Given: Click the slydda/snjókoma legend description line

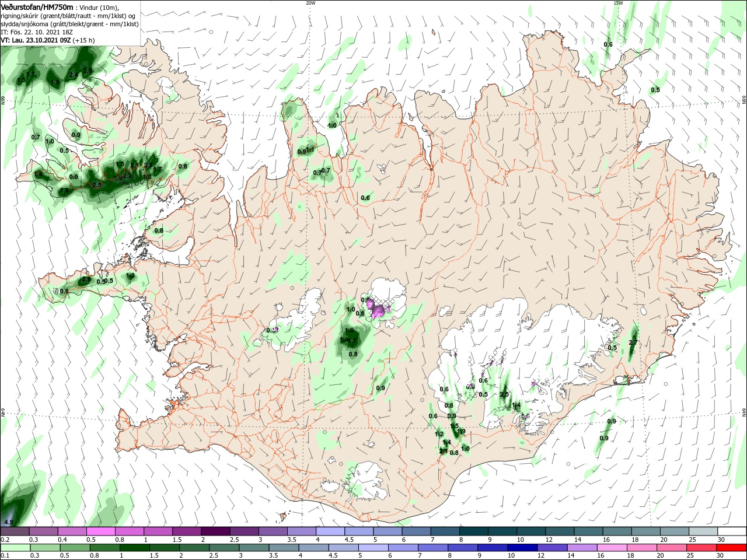Looking at the screenshot, I should [69, 24].
